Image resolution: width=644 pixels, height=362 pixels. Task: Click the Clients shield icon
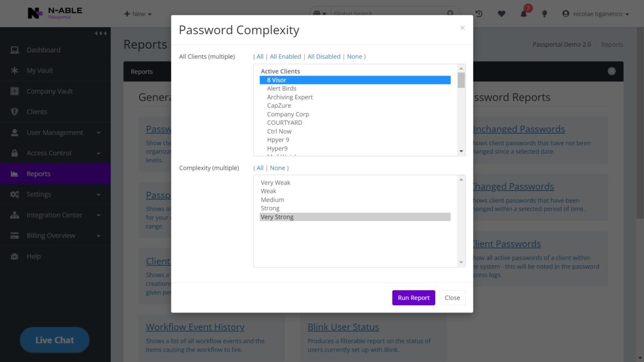14,112
